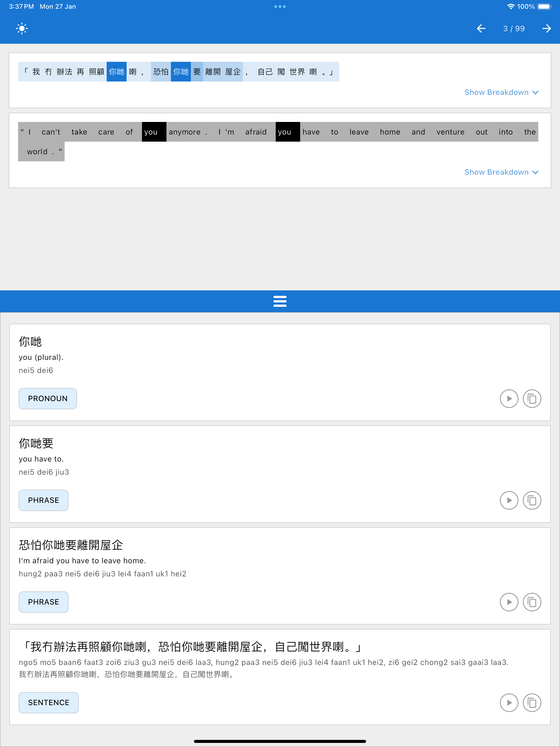560x747 pixels.
Task: Tap romanization 'nei5 dei6 jiu3'
Action: point(44,472)
